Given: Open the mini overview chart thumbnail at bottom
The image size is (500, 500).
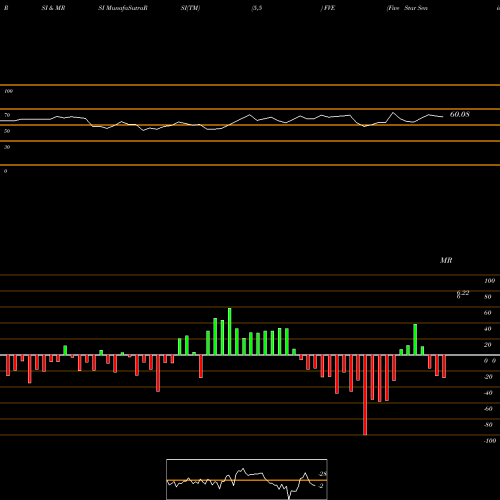Looking at the screenshot, I should pyautogui.click(x=247, y=479).
